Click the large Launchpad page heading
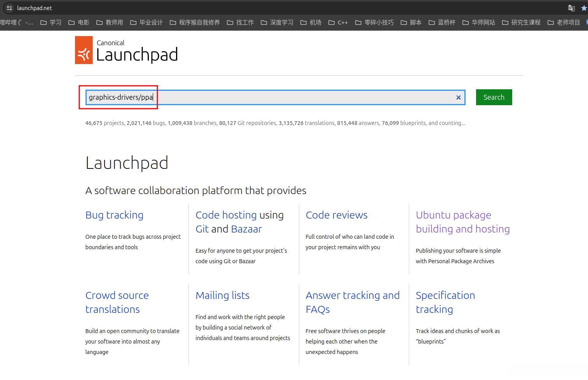This screenshot has height=380, width=588. pos(127,163)
